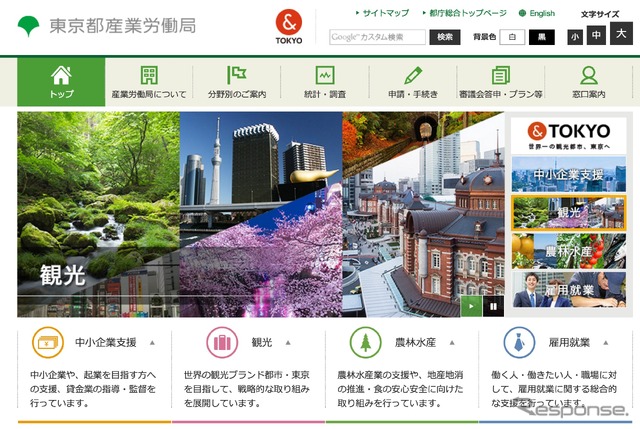
Task: Expand the 中小企業支援 section triangle
Action: pyautogui.click(x=152, y=343)
